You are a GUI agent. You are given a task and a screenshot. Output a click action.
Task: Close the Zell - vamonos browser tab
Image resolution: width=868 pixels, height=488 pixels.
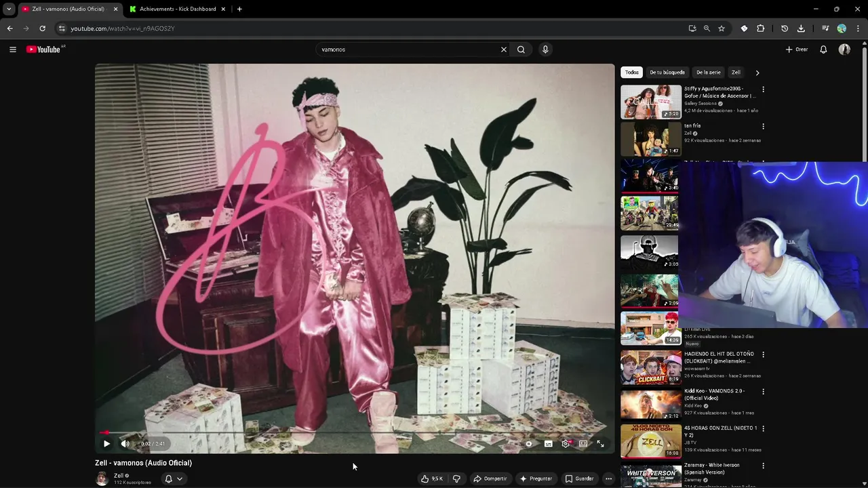(x=115, y=9)
